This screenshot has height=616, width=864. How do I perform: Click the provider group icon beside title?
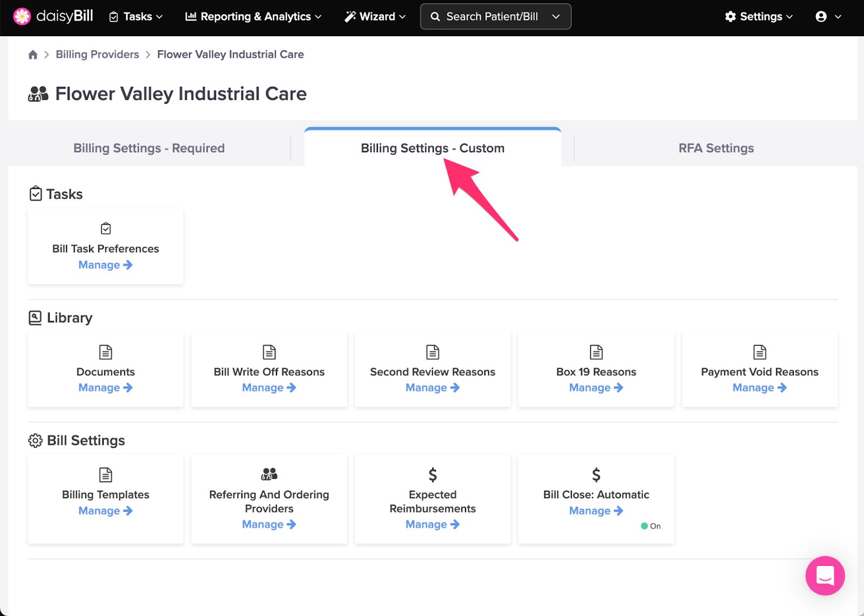38,94
